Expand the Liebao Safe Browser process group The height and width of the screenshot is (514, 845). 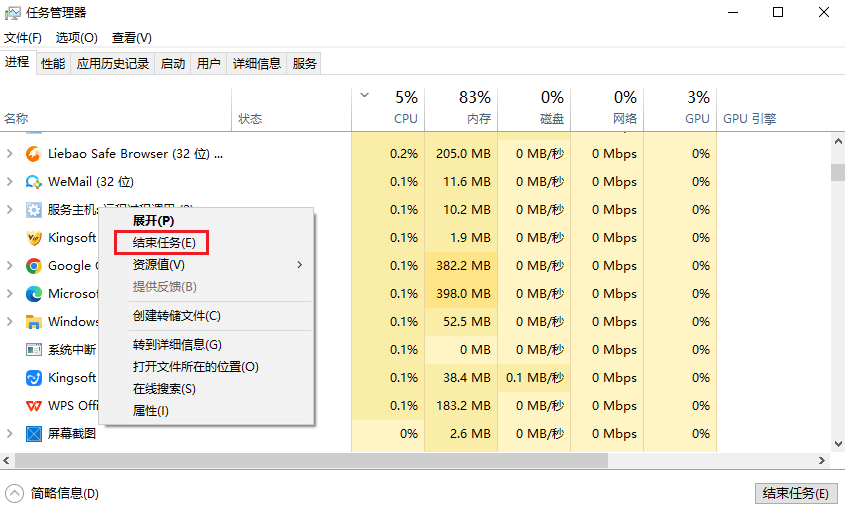pos(10,154)
